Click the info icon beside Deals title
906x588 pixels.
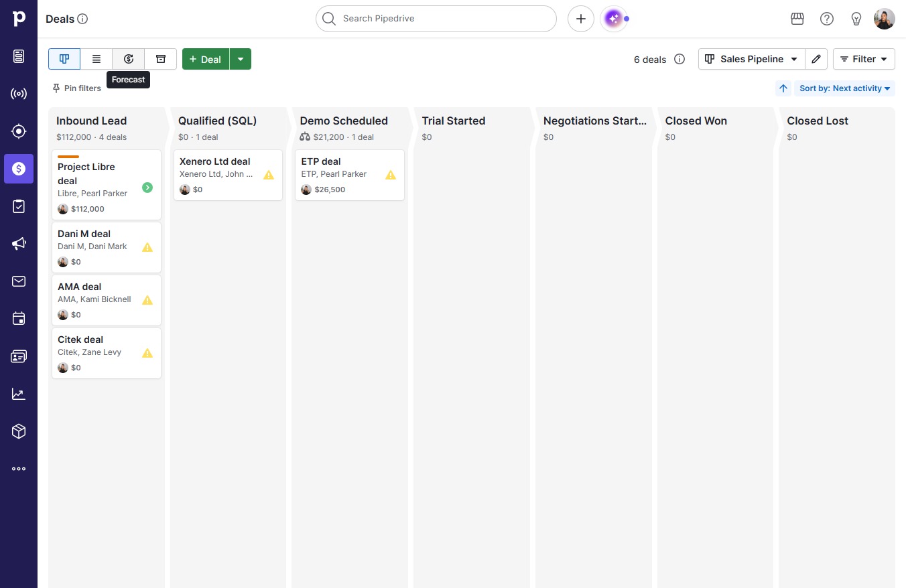pyautogui.click(x=82, y=19)
